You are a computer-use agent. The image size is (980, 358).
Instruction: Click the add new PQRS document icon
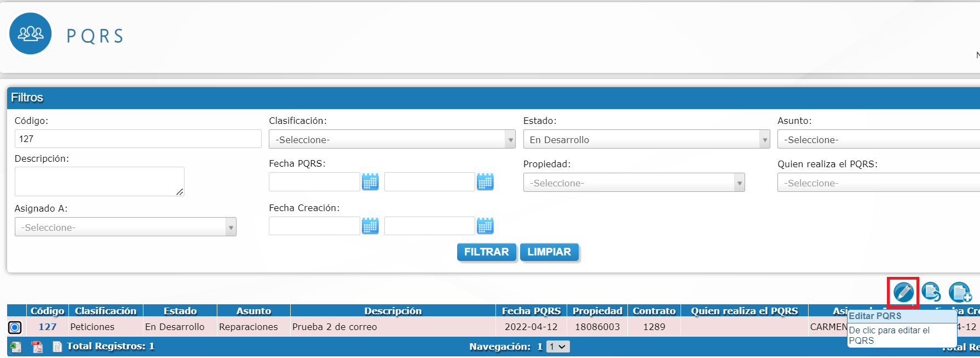coord(960,292)
